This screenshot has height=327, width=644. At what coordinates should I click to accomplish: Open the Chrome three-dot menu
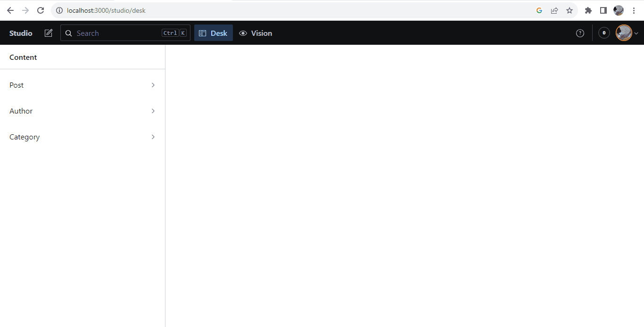(634, 10)
